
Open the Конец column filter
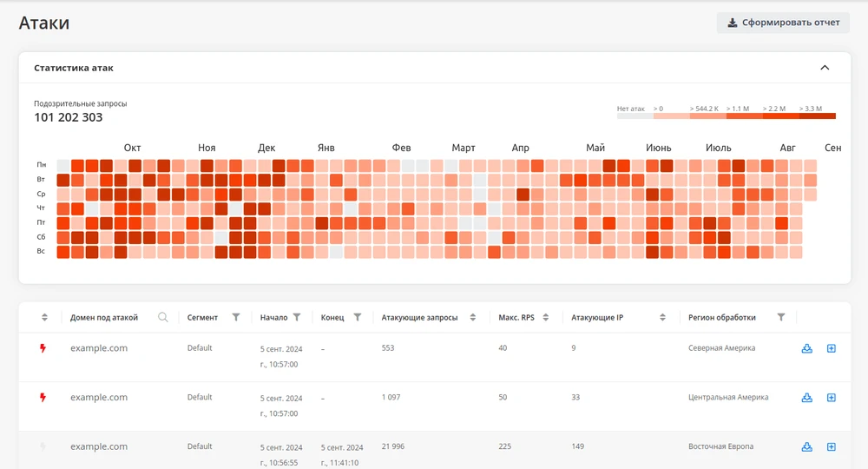coord(357,318)
